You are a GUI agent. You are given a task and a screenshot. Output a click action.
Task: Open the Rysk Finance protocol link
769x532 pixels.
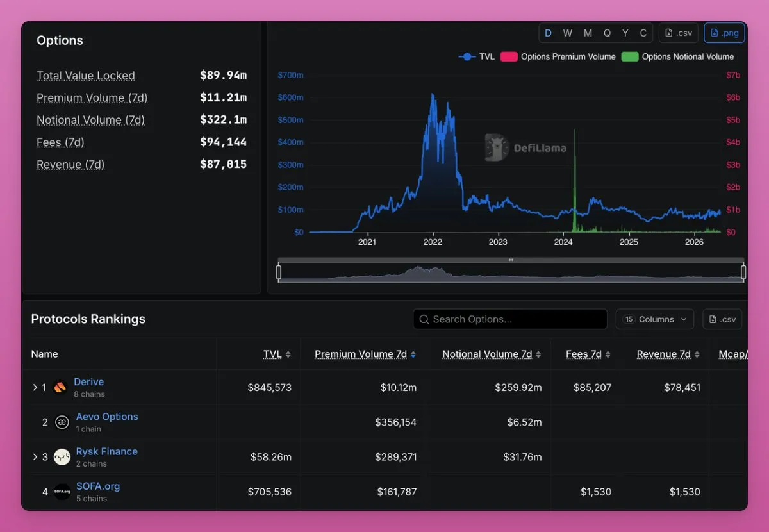107,451
